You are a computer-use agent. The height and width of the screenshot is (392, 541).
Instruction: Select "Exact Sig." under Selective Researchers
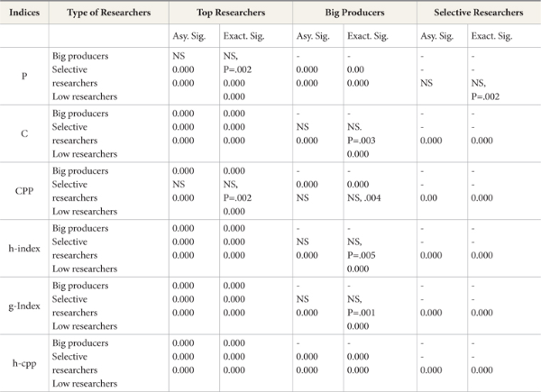(491, 36)
